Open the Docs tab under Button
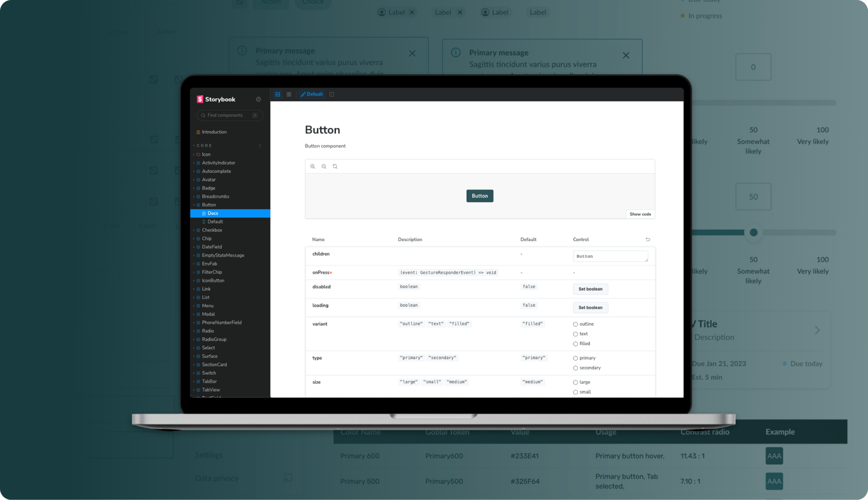 pyautogui.click(x=213, y=213)
